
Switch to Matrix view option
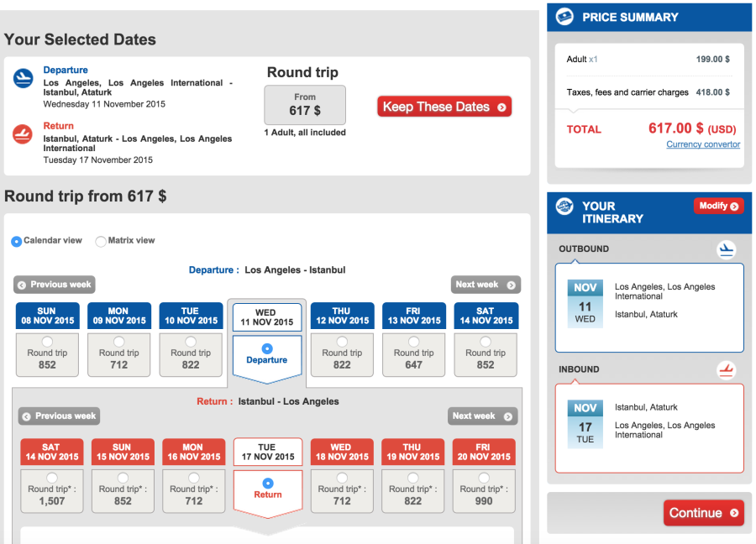coord(101,241)
